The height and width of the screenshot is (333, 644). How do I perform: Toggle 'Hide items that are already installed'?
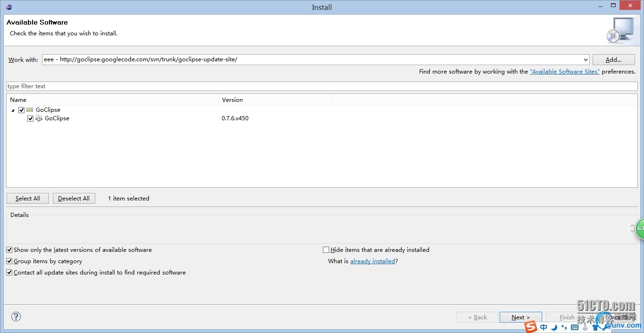tap(326, 250)
